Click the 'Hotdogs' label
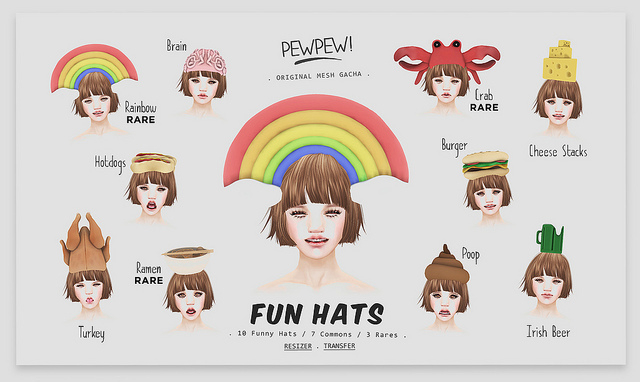 110,163
